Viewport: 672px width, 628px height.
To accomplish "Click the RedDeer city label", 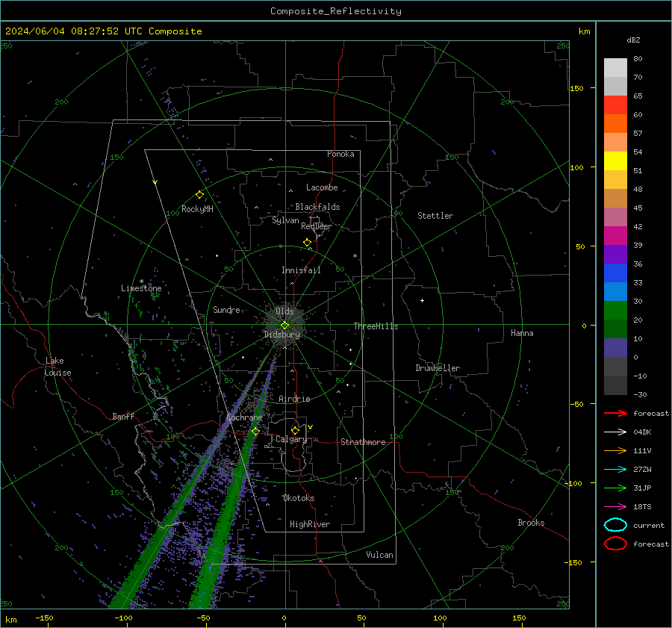I will (x=317, y=226).
